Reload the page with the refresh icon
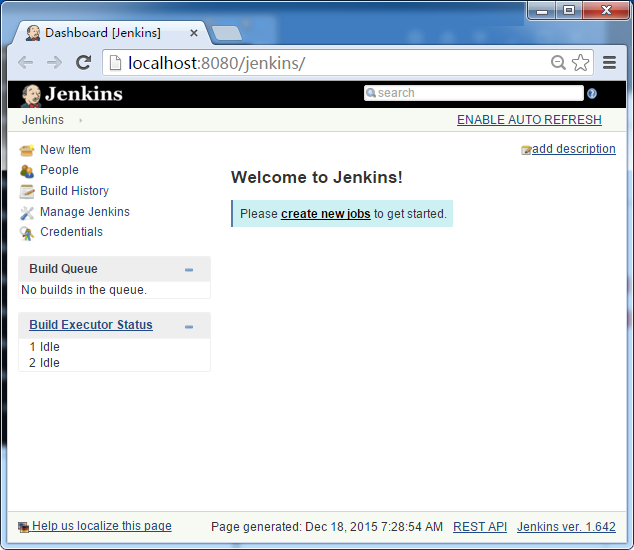634x550 pixels. (84, 62)
